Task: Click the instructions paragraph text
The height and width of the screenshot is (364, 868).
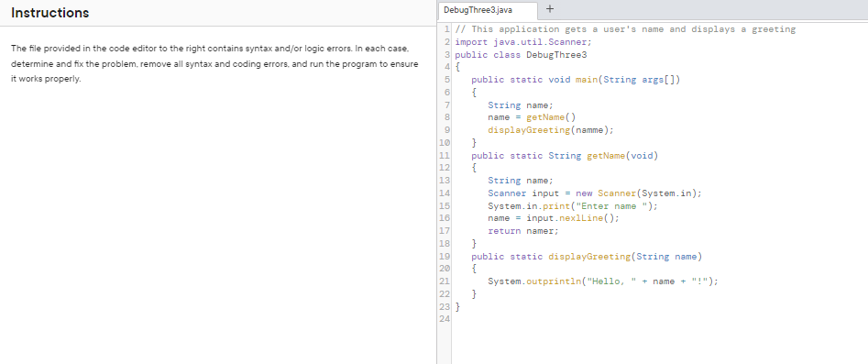Action: pyautogui.click(x=214, y=63)
